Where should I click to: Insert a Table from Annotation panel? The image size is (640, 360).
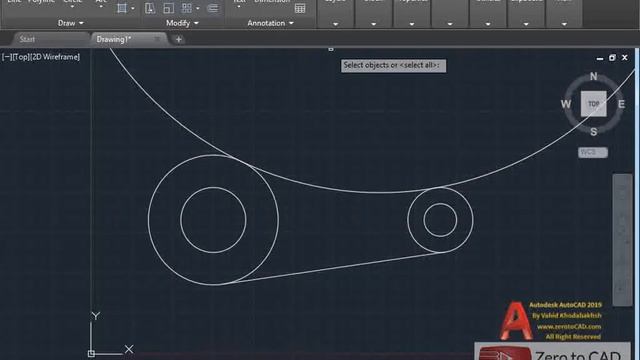click(x=300, y=9)
